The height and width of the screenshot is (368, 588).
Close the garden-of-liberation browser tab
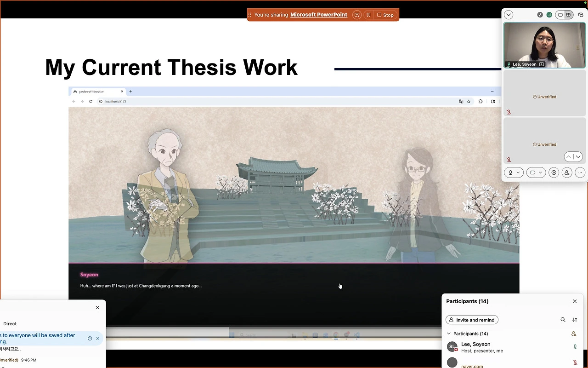click(122, 92)
